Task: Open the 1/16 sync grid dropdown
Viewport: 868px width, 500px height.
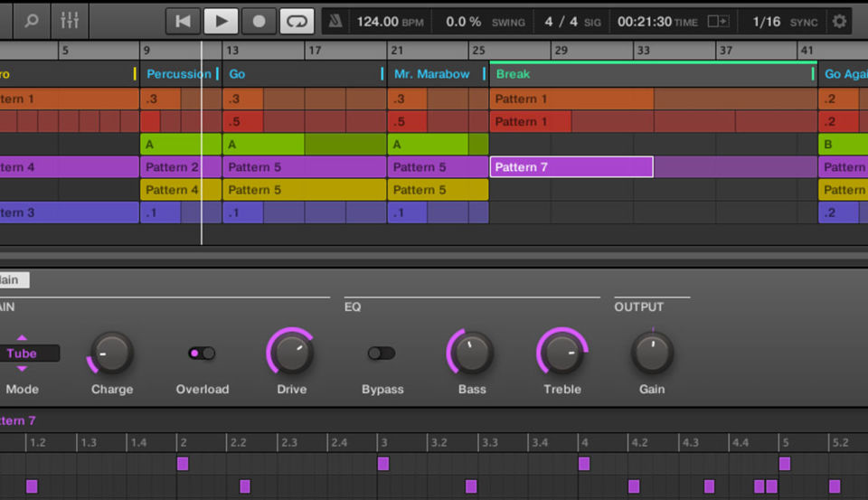Action: click(767, 21)
